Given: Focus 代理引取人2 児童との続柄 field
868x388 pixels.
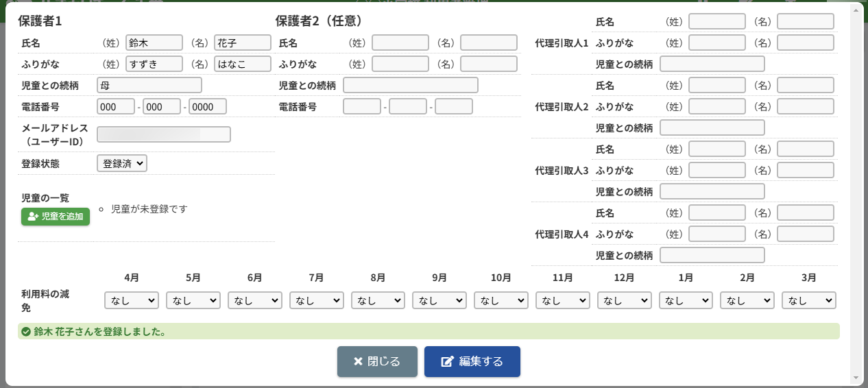Looking at the screenshot, I should 712,128.
